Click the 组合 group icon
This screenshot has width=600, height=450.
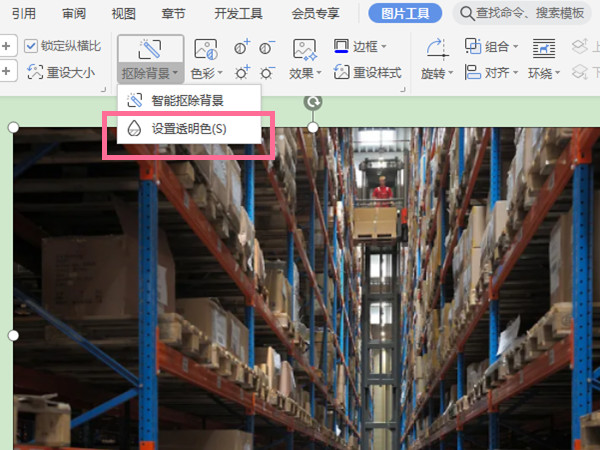click(x=473, y=46)
